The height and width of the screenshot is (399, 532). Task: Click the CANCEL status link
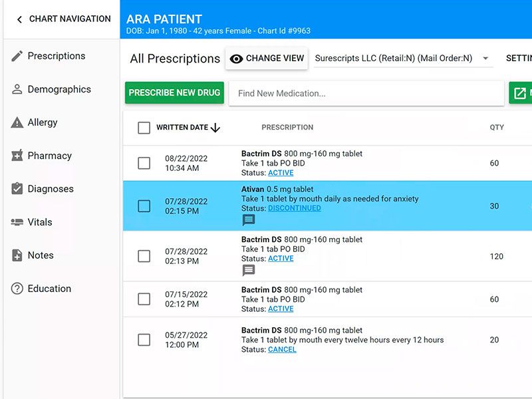pos(282,350)
